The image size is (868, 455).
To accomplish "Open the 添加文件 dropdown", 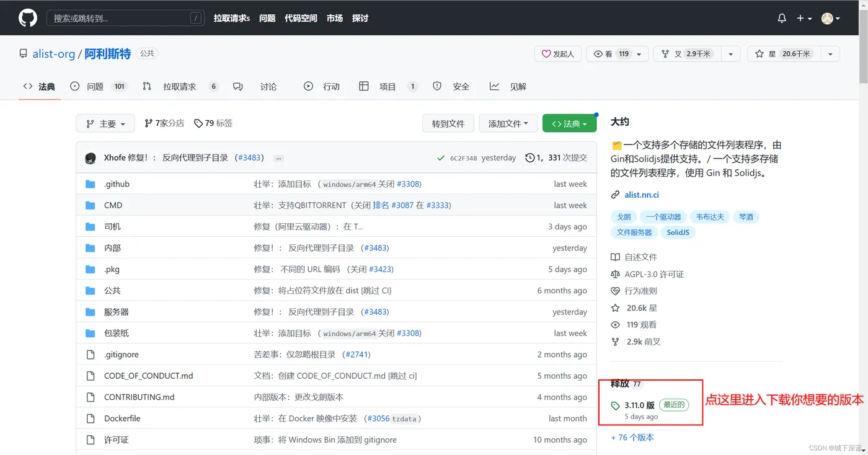I will [x=508, y=123].
